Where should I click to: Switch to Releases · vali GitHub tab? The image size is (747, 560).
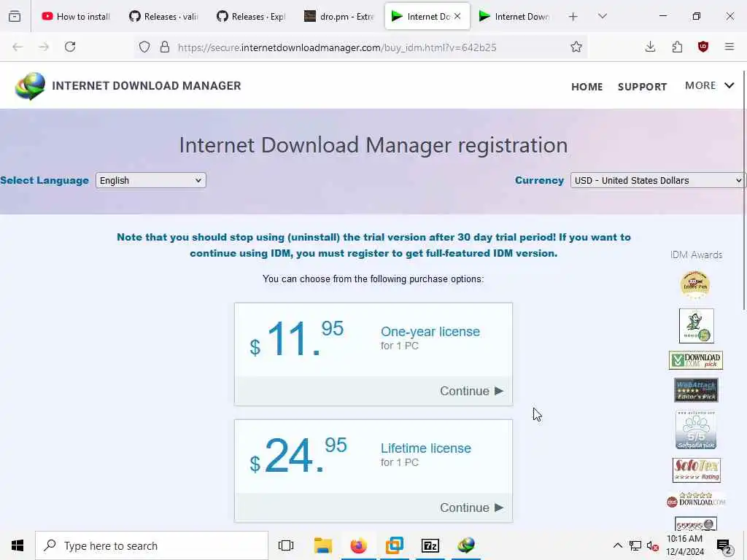[163, 16]
